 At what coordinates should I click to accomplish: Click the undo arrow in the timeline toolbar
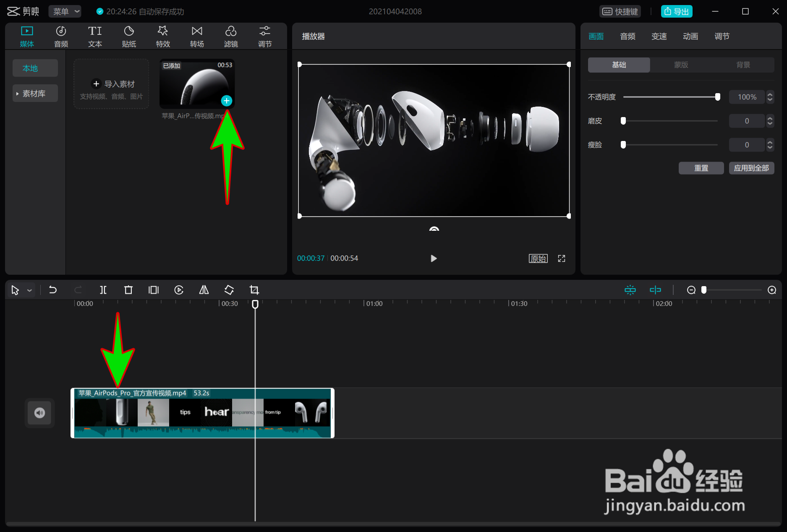53,290
